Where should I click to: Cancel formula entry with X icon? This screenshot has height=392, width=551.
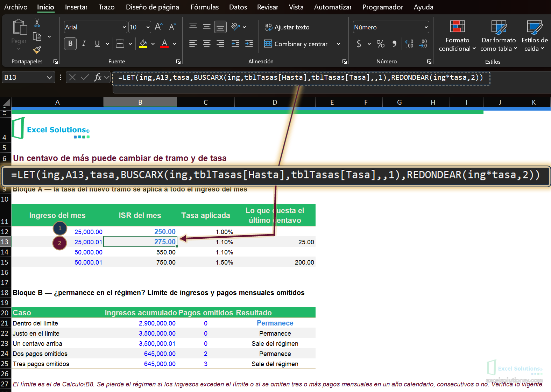coord(72,77)
